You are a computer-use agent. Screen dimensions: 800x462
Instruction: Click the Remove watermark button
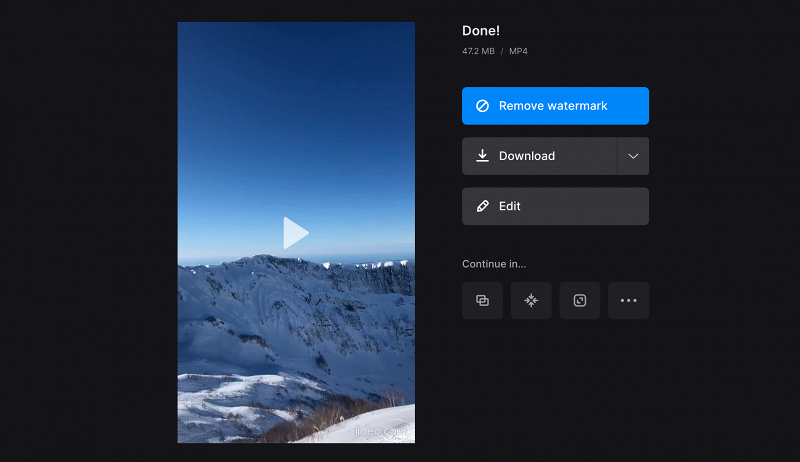click(x=555, y=106)
